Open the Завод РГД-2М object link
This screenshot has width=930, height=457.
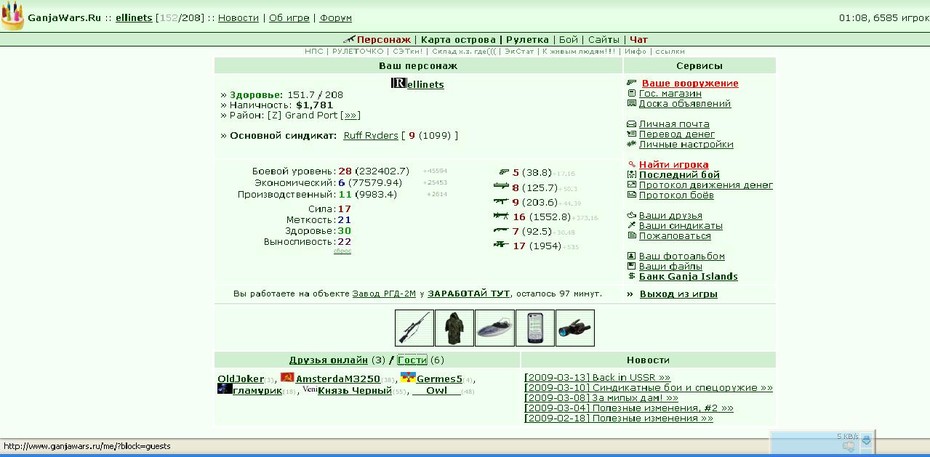[x=384, y=293]
